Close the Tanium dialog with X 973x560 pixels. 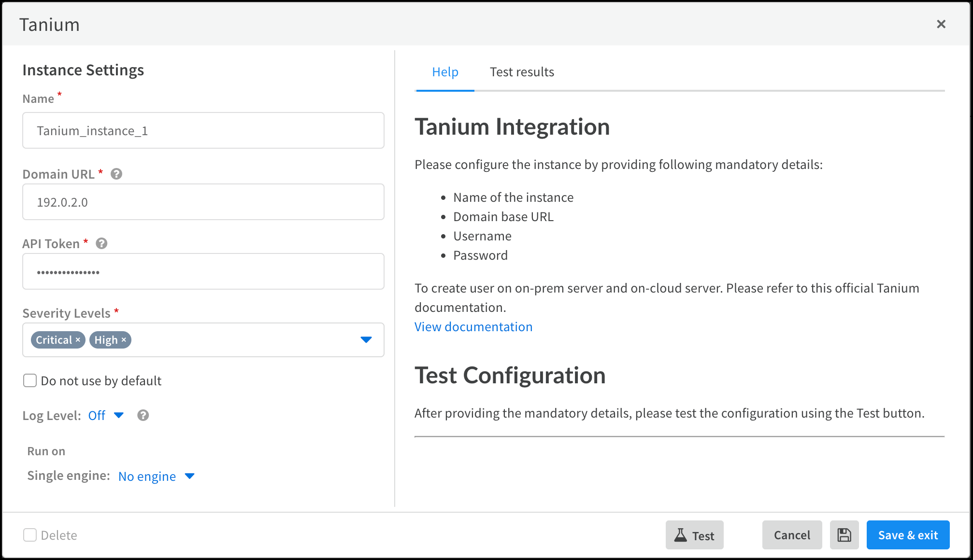pos(941,24)
